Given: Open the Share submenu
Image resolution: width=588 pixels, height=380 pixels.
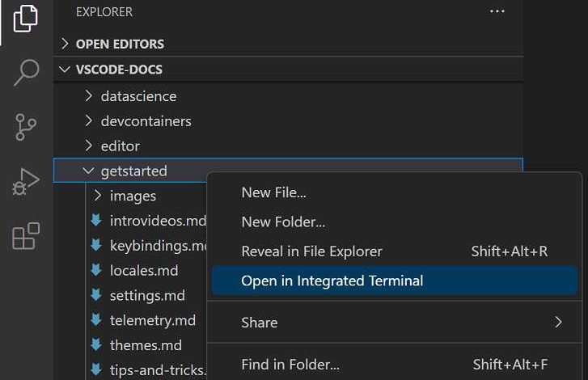Looking at the screenshot, I should click(259, 323).
